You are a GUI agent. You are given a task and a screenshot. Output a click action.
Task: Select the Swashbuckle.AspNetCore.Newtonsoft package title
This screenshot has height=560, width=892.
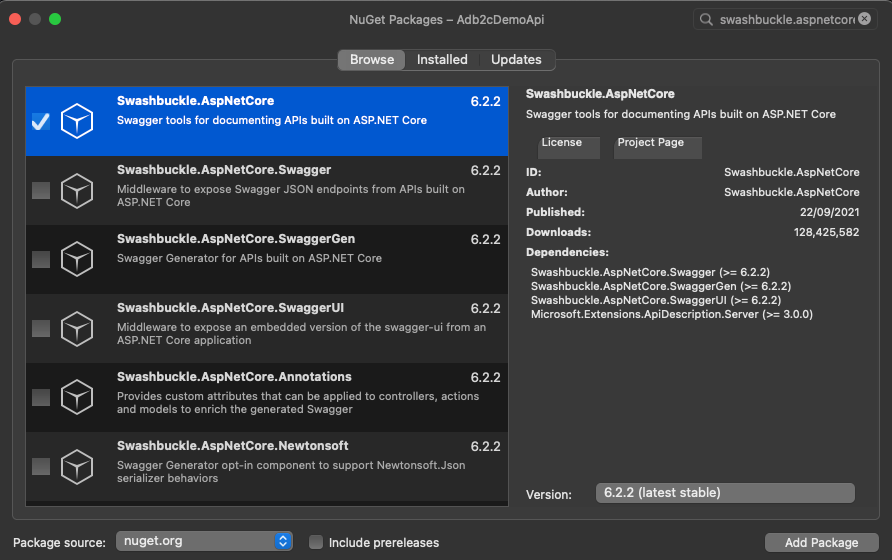tap(233, 446)
